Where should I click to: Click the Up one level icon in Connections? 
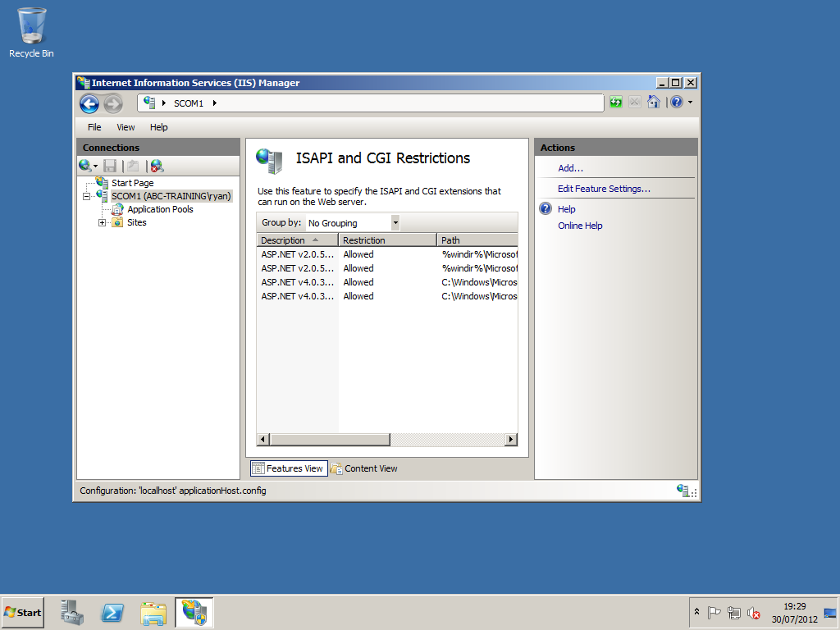click(x=132, y=166)
